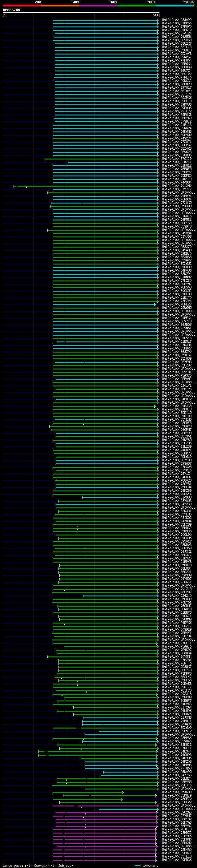Select hit UniRef100_B3TLL3
This screenshot has height=868, width=197.
tap(177, 856)
